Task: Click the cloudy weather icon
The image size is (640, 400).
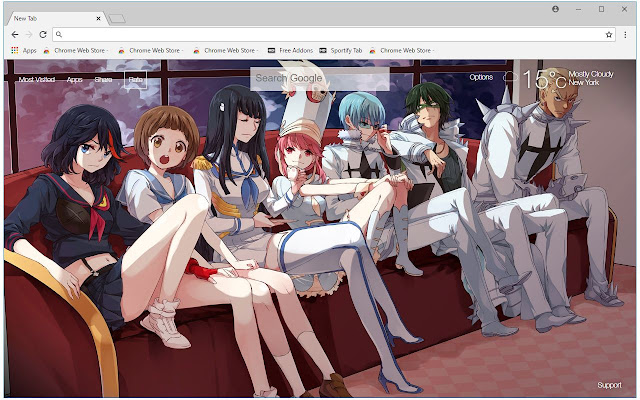Action: tap(510, 77)
